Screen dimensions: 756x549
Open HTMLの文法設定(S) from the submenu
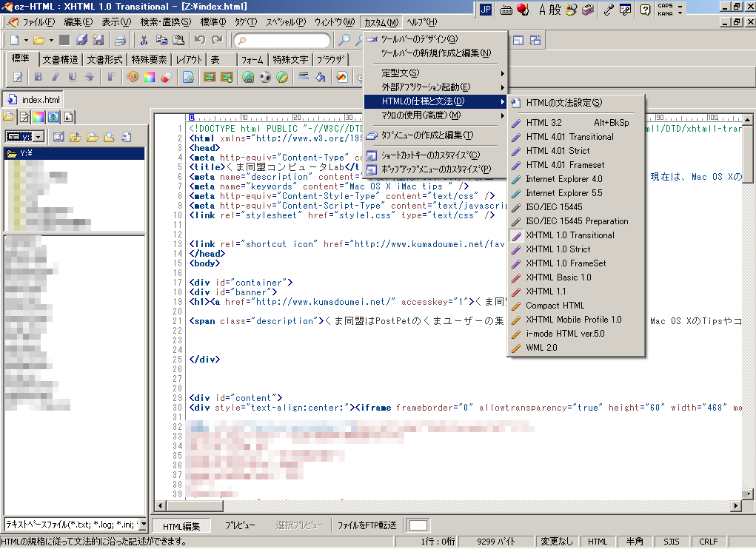pos(576,103)
